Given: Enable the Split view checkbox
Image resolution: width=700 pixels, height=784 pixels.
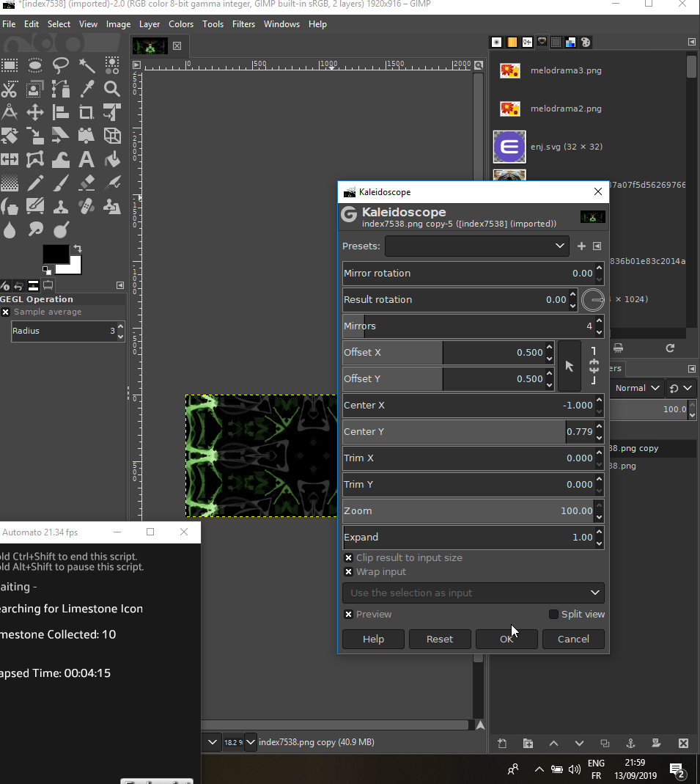Looking at the screenshot, I should point(553,615).
